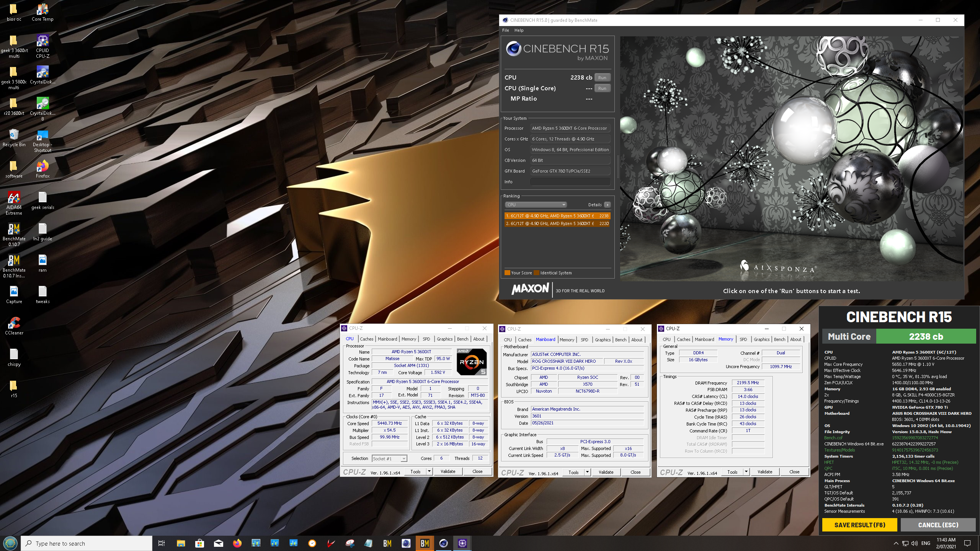The image size is (980, 551).
Task: Open Tools dropdown arrow in first CPU-Z
Action: [429, 471]
